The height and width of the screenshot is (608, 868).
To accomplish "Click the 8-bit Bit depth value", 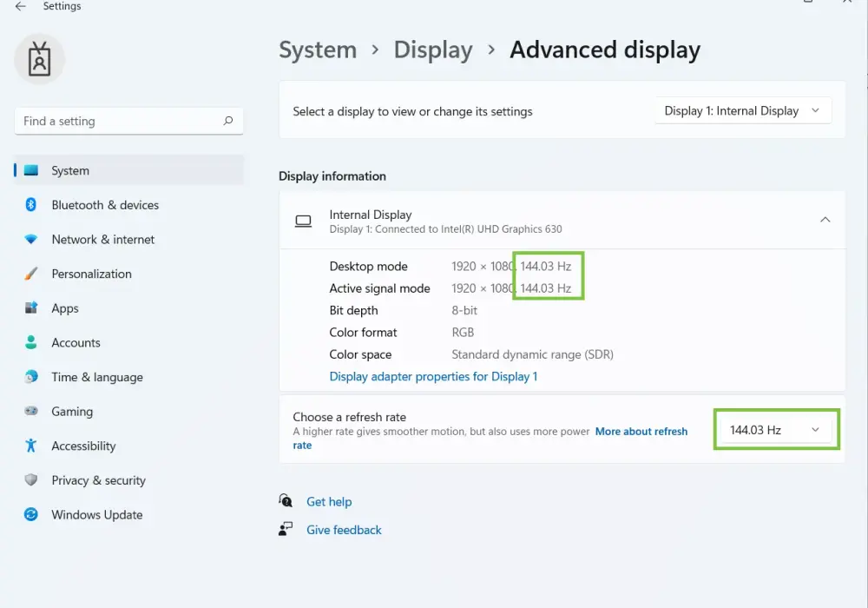I will [464, 311].
